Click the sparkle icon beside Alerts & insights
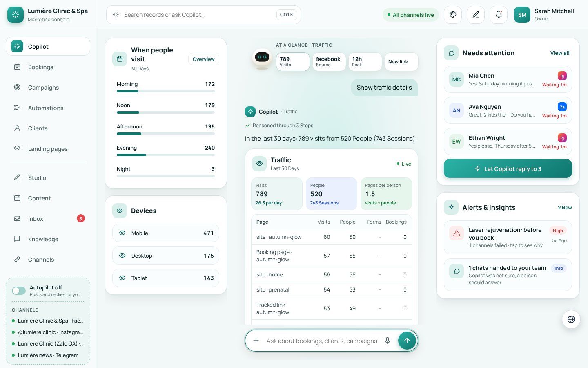 451,207
